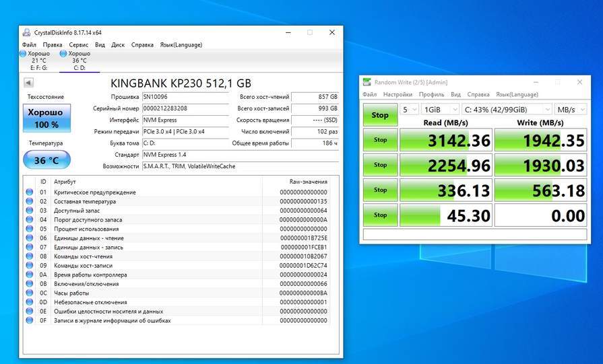The image size is (603, 364).
Task: Click the Стандарт field NVM Express 1.4
Action: click(x=241, y=154)
